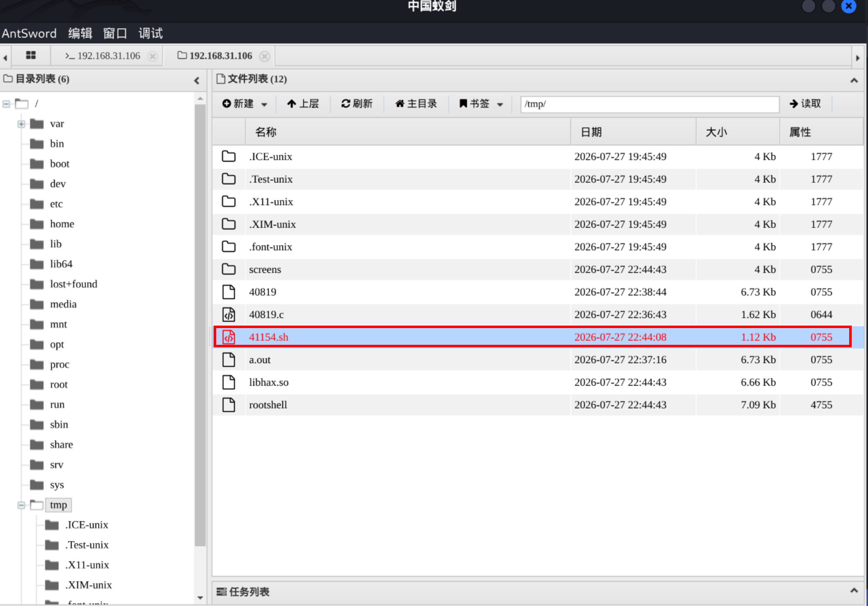The image size is (868, 606).
Task: Click the .X11-unix folder icon in file list
Action: click(x=229, y=201)
